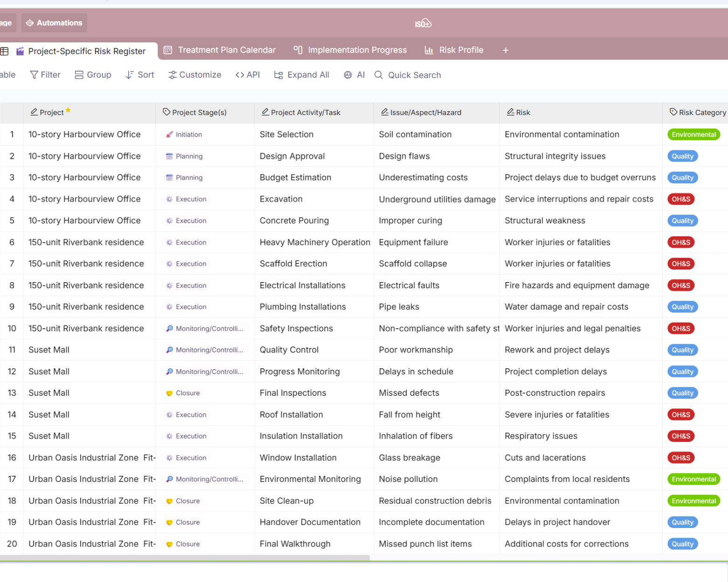The width and height of the screenshot is (728, 582).
Task: Open the Group menu
Action: click(x=93, y=75)
